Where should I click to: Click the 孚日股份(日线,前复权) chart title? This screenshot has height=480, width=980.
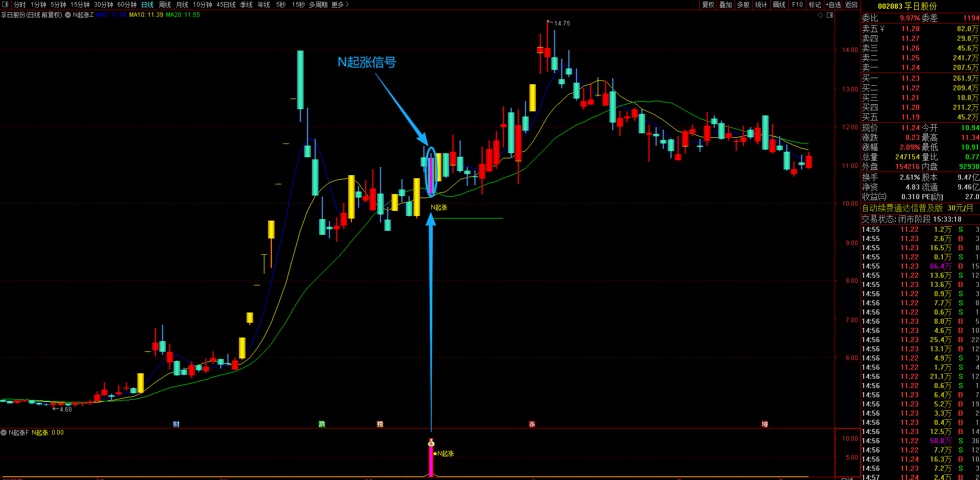click(31, 15)
